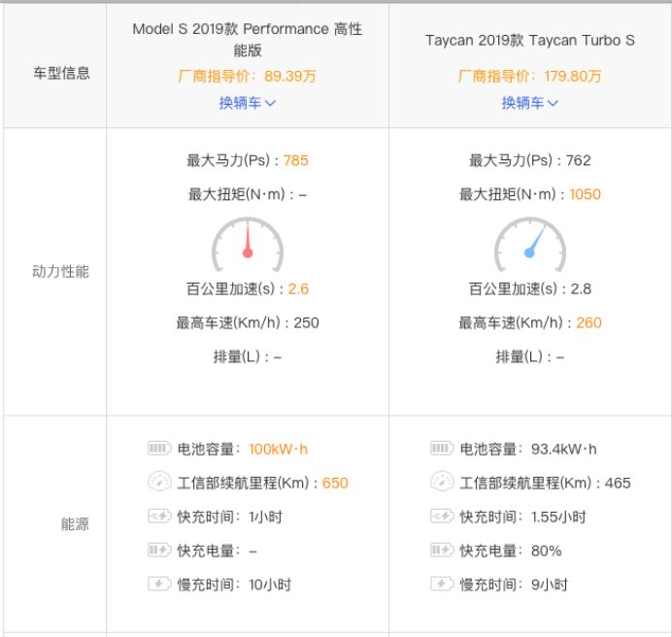Select the Taycan 2019款 Taycan Turbo S title
This screenshot has width=672, height=637.
(529, 40)
